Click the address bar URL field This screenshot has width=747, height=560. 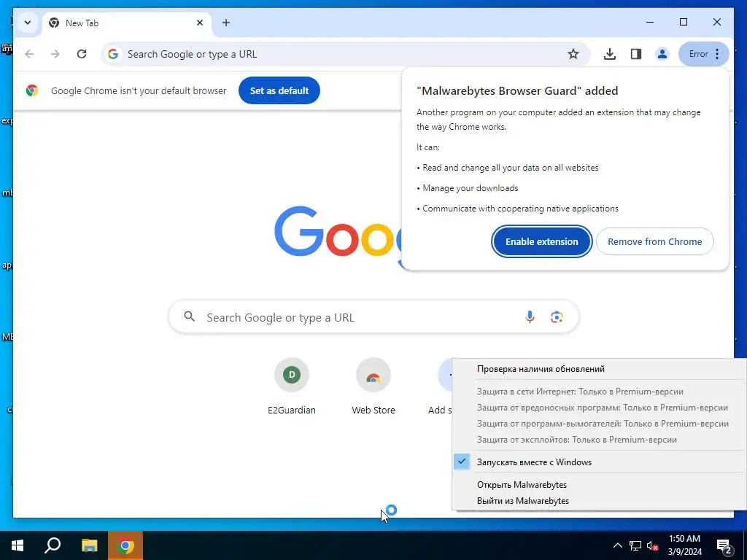345,54
